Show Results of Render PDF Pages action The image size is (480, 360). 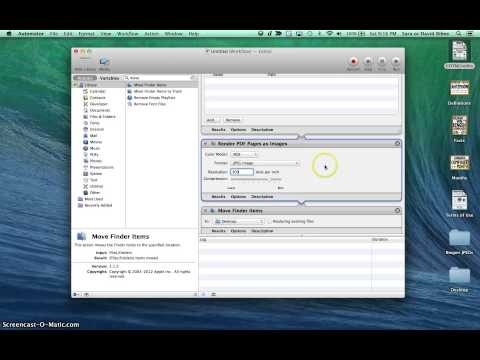coord(218,197)
